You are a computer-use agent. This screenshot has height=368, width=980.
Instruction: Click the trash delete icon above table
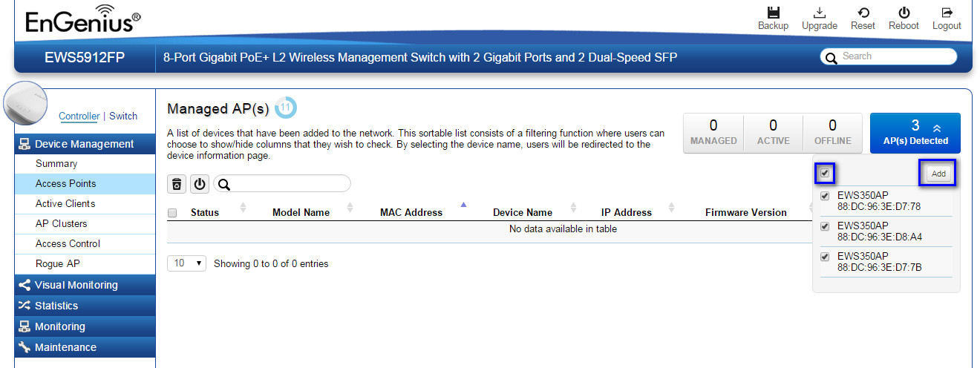tap(177, 184)
